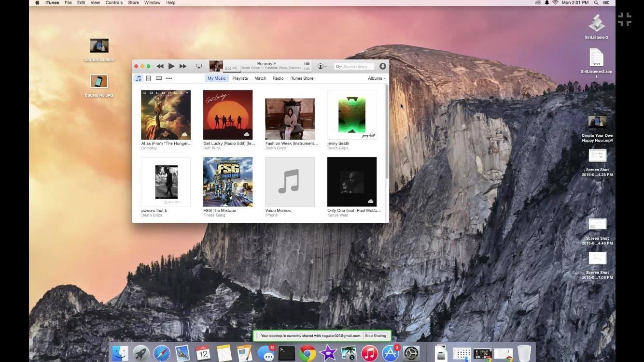Go back to the previous track
Image resolution: width=644 pixels, height=362 pixels.
tap(160, 66)
